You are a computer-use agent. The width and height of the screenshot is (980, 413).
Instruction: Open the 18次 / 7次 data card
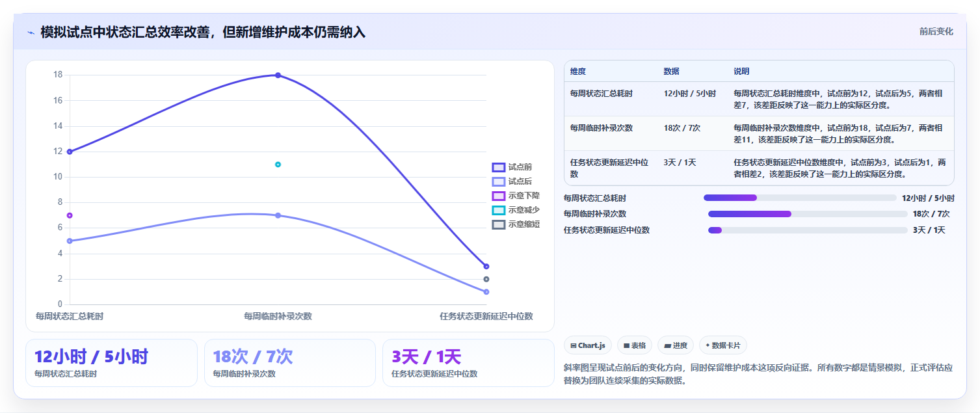(x=290, y=363)
